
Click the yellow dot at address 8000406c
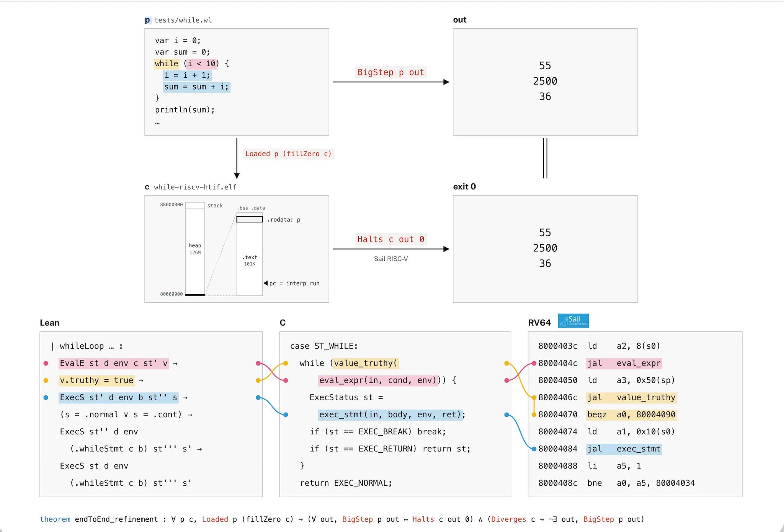[534, 398]
